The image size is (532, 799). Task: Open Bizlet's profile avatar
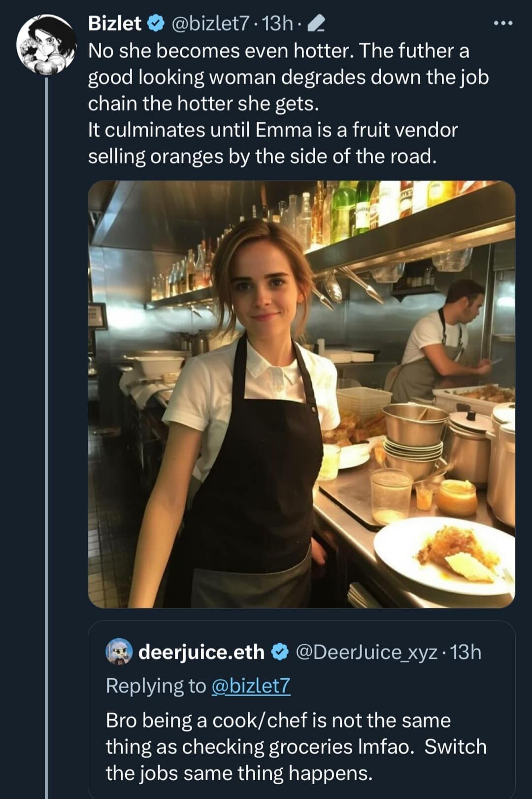pos(47,45)
